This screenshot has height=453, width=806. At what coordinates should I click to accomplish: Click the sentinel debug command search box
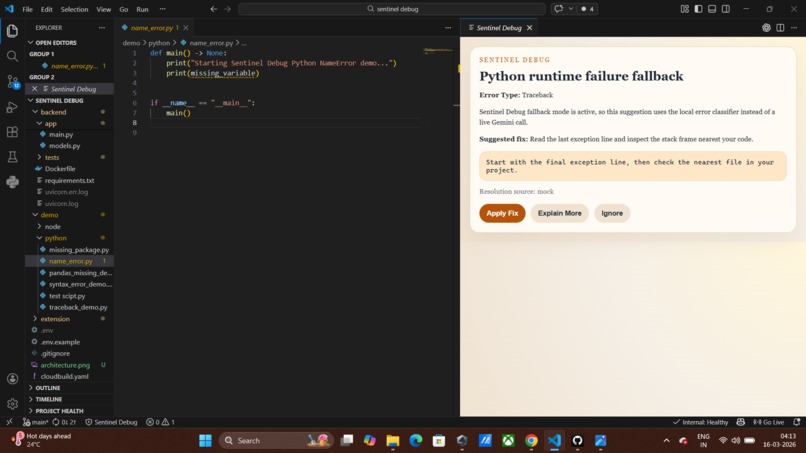pyautogui.click(x=392, y=9)
